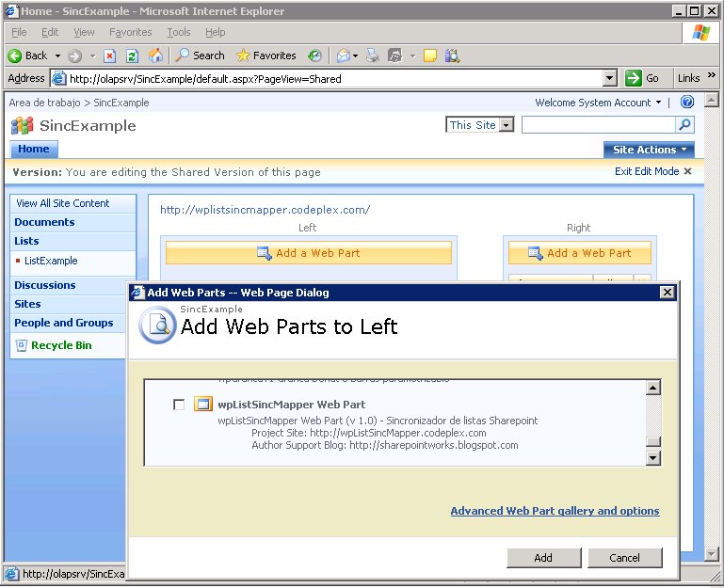Open SharePoint Help question mark icon

(687, 102)
